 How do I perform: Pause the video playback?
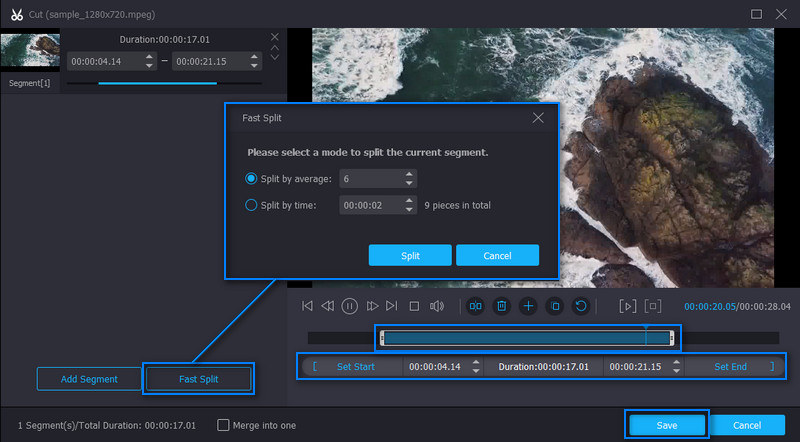pos(350,306)
